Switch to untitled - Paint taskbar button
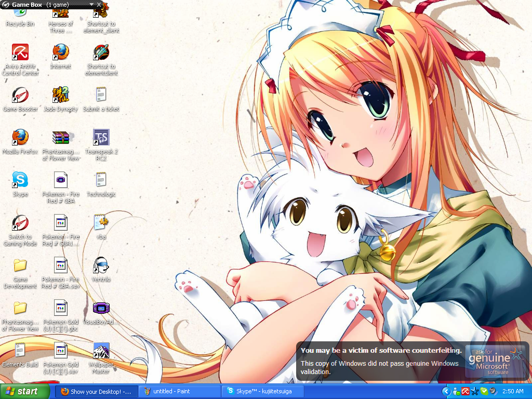 point(180,391)
